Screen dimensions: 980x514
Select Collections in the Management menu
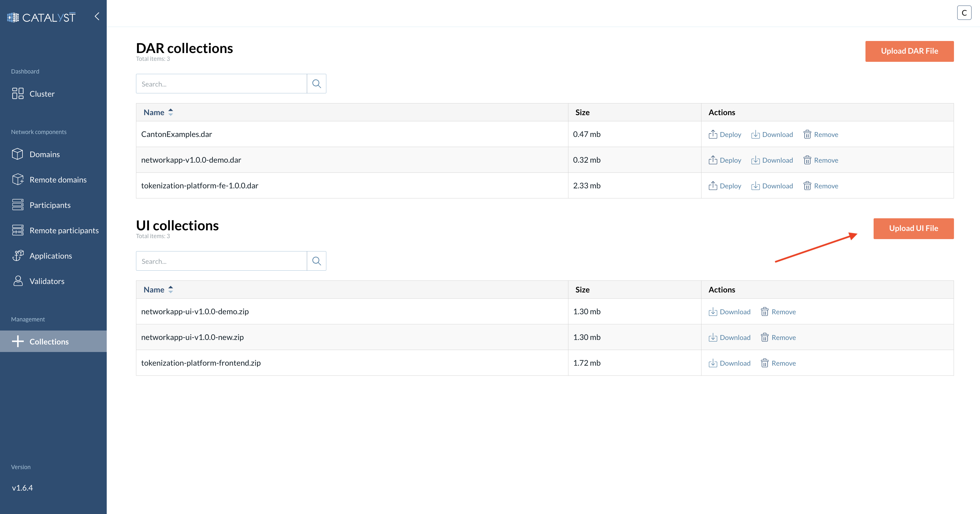coord(49,341)
